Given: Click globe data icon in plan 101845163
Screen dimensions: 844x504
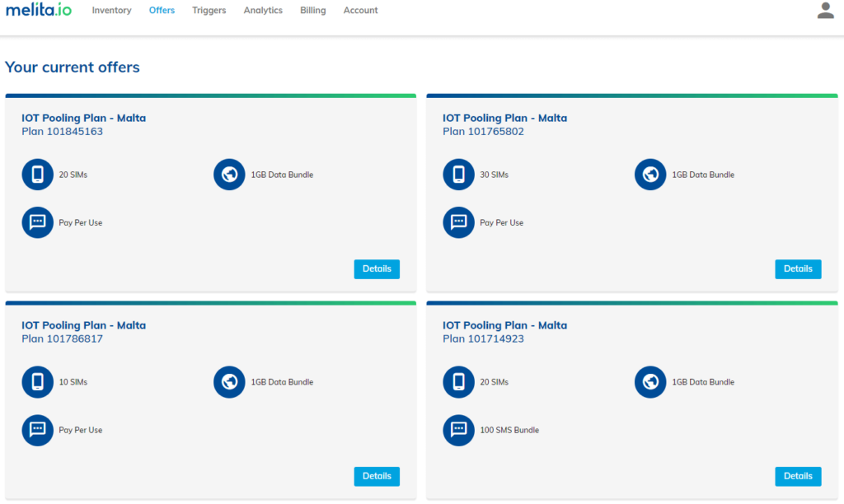Looking at the screenshot, I should (229, 175).
